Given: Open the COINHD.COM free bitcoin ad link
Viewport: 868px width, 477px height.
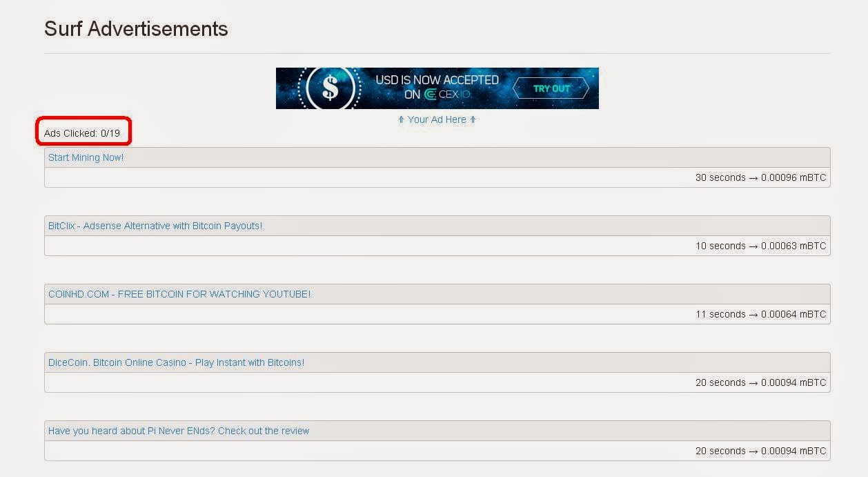Looking at the screenshot, I should pos(179,294).
